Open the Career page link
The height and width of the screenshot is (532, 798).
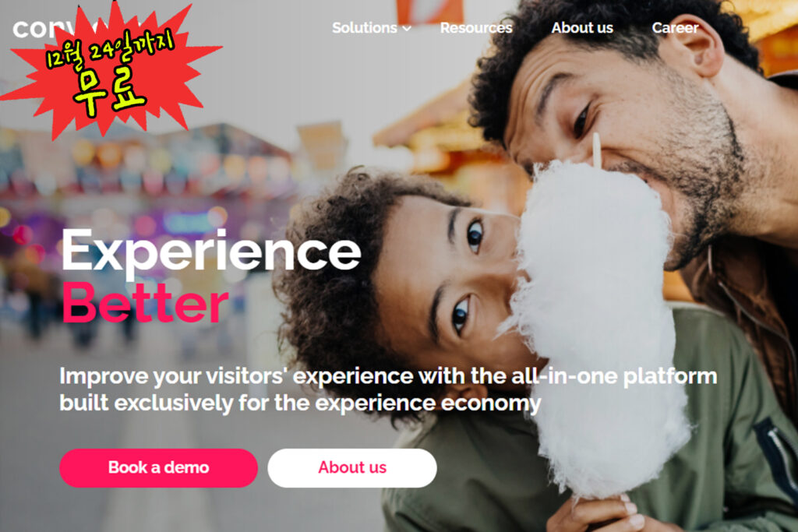point(675,28)
